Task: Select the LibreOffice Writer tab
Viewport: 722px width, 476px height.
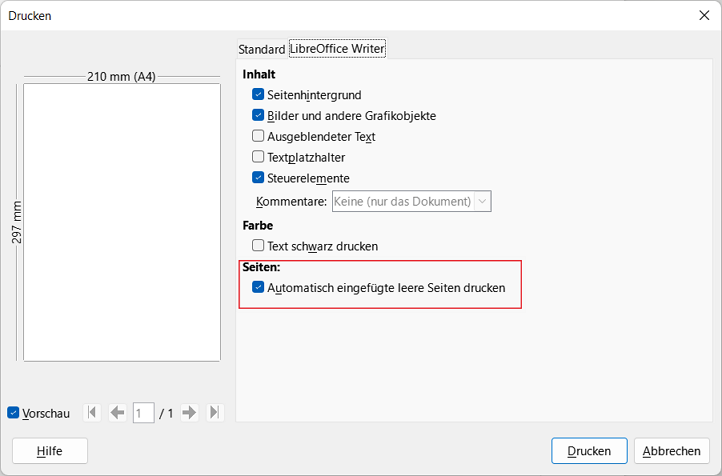Action: pyautogui.click(x=338, y=48)
